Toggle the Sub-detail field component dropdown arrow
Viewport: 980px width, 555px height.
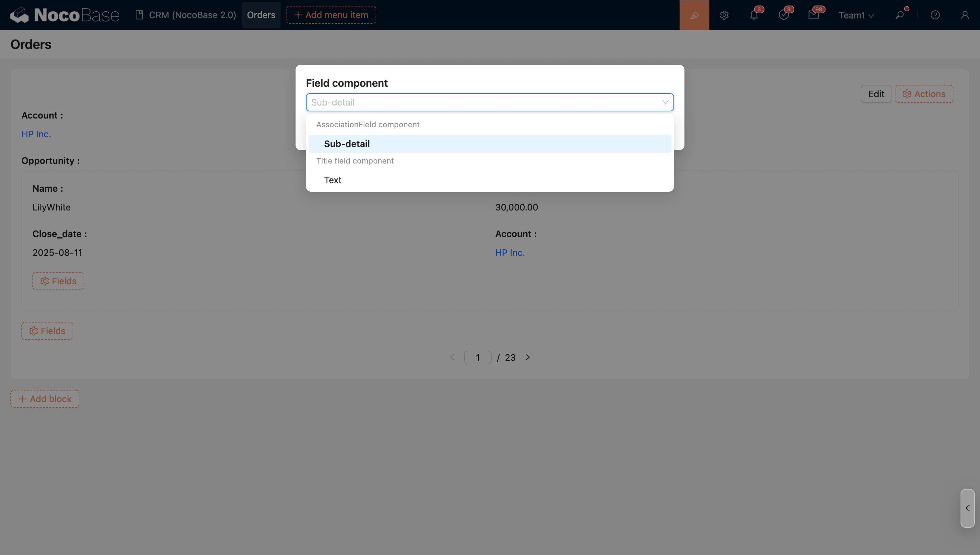(x=665, y=102)
